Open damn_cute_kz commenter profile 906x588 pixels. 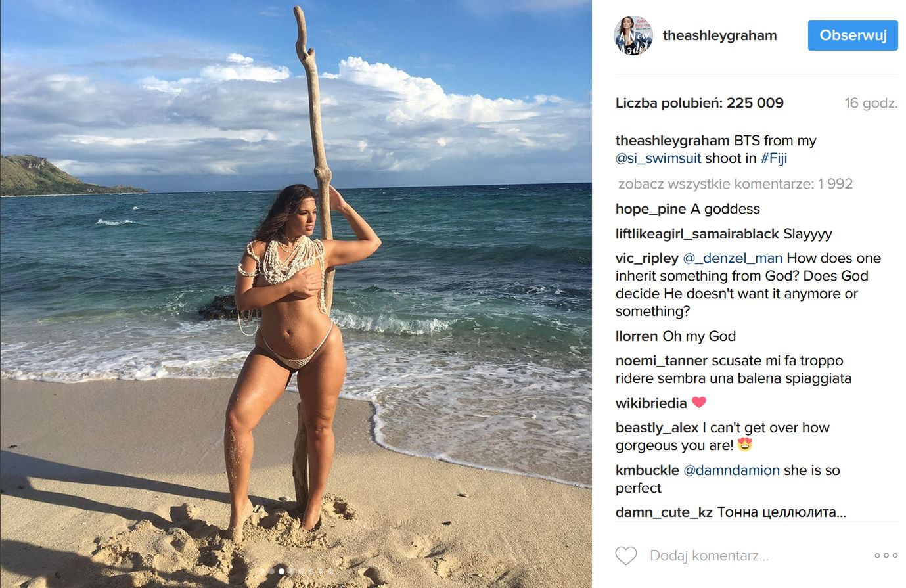(664, 512)
